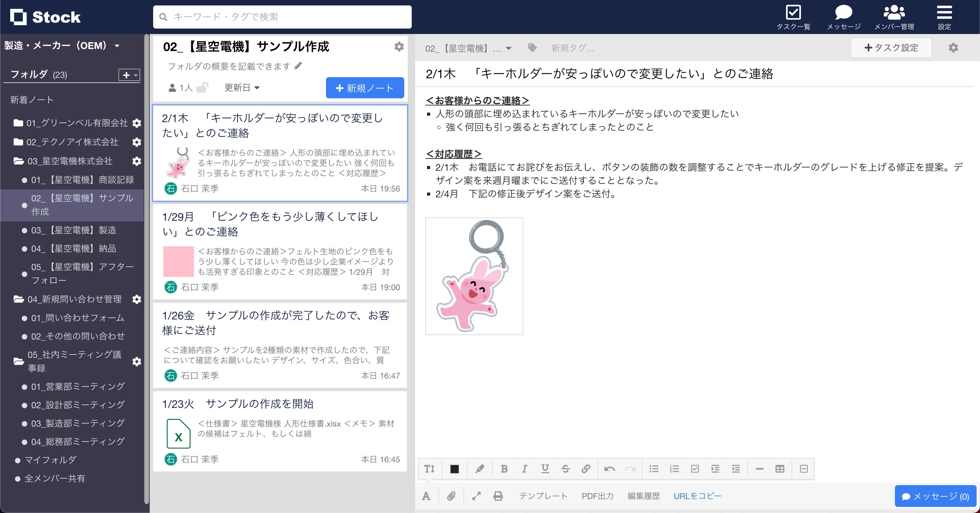The image size is (980, 513).
Task: Open タスク一覧 from the top menu
Action: click(794, 16)
